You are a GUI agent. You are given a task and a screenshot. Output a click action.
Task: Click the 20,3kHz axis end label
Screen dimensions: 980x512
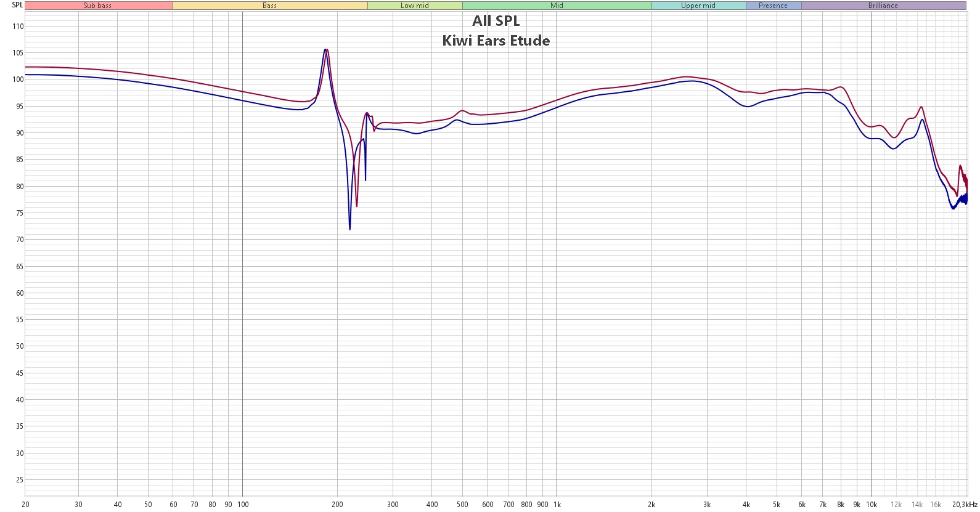point(965,505)
